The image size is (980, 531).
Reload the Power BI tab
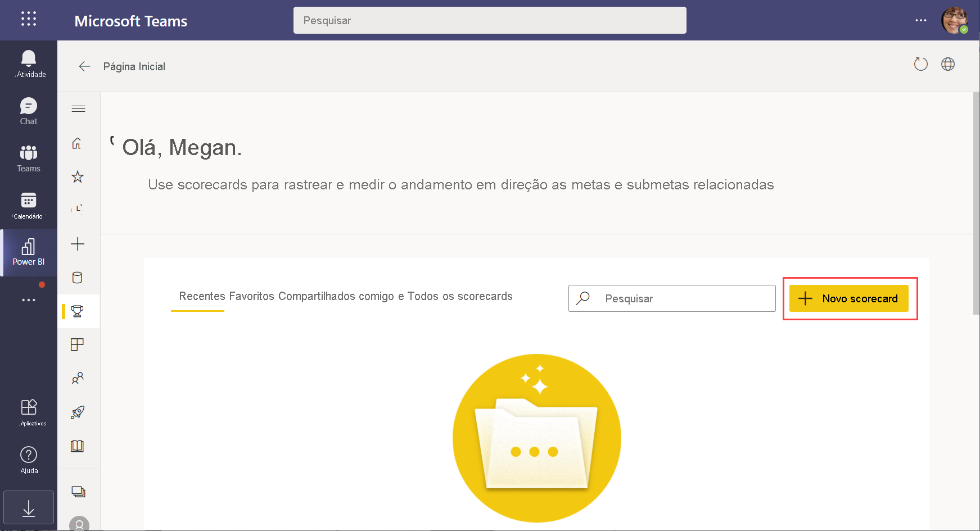tap(921, 65)
